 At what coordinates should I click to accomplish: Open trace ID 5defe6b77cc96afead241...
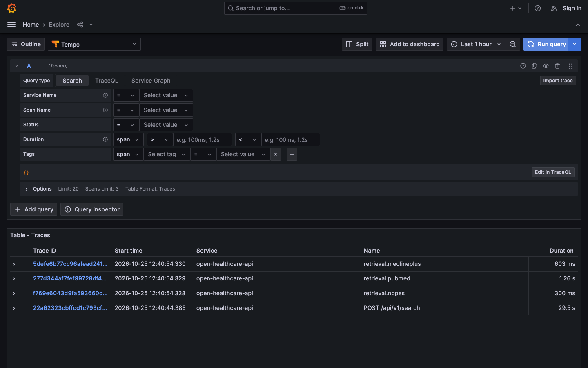(70, 264)
